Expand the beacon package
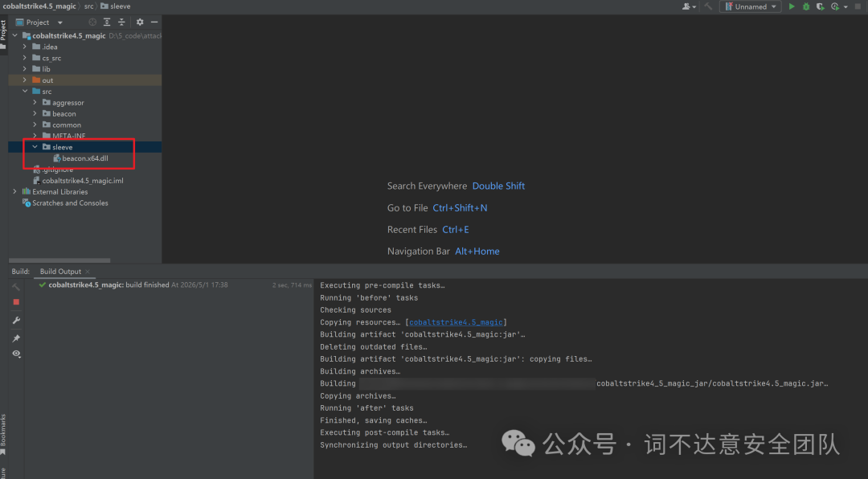This screenshot has width=868, height=479. pyautogui.click(x=35, y=113)
